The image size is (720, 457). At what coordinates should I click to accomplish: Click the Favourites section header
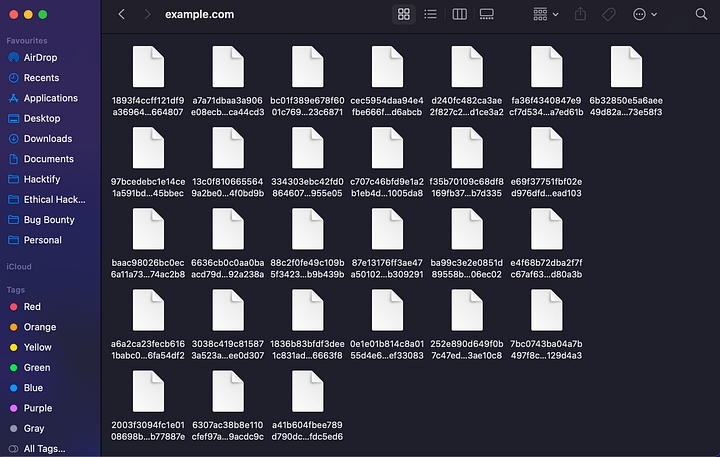click(27, 40)
